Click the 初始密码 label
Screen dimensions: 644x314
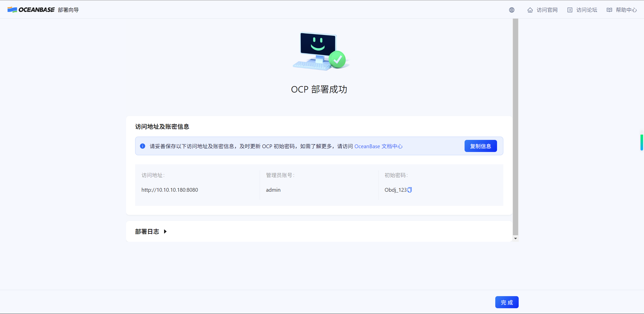pyautogui.click(x=396, y=175)
